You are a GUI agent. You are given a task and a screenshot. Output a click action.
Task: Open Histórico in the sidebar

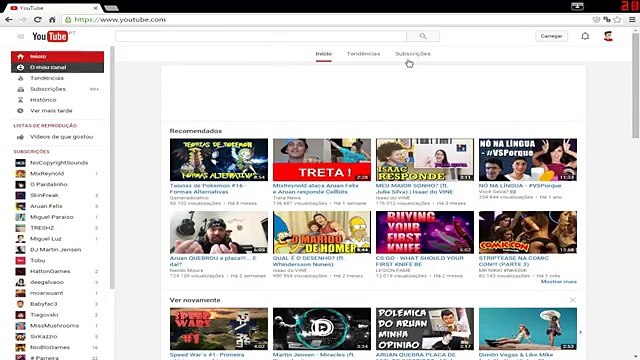(x=58, y=100)
